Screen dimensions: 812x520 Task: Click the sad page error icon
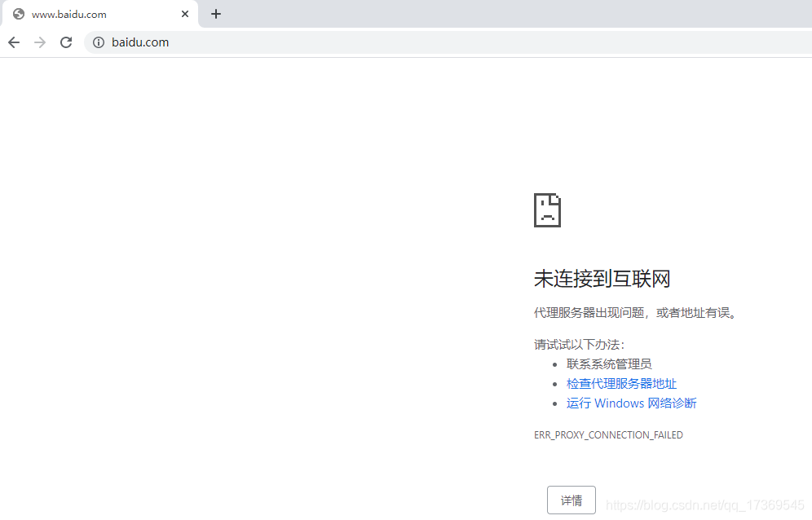point(547,210)
